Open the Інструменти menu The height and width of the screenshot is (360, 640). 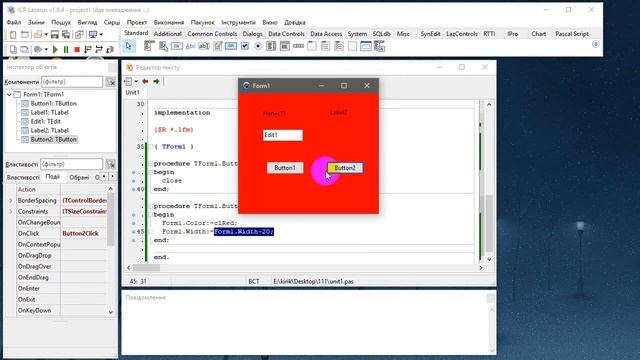coord(238,22)
